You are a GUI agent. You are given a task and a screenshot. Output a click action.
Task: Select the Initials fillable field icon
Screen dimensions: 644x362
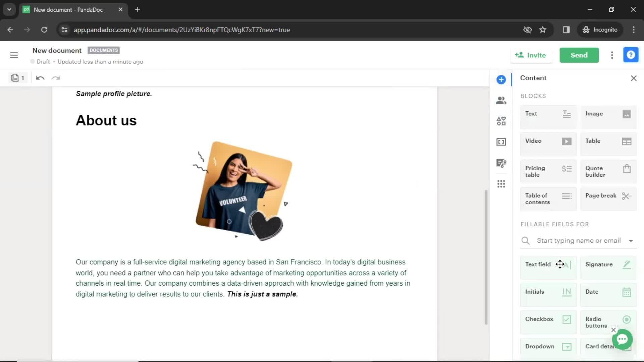(567, 292)
